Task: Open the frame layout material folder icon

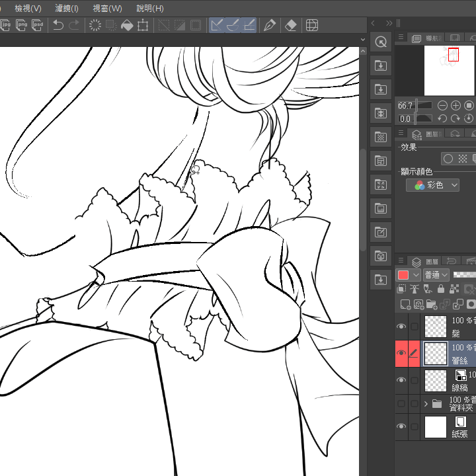Action: [381, 161]
